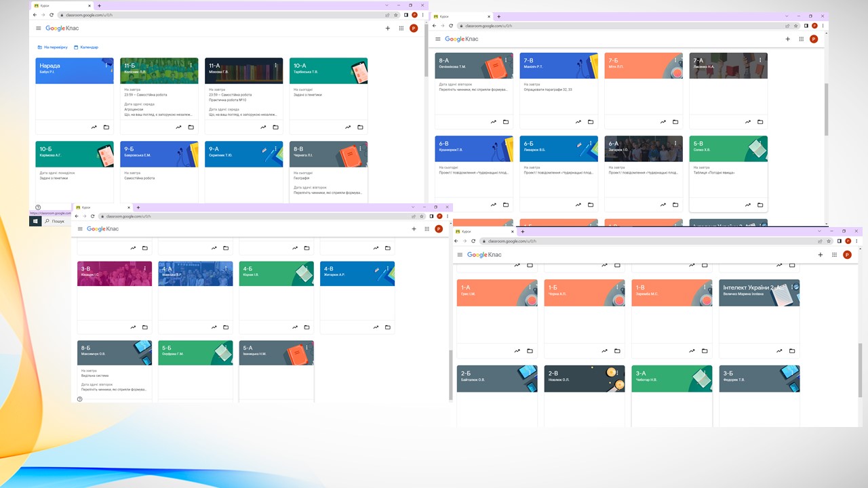Open gradebook icon on the 3-В card

pos(132,327)
